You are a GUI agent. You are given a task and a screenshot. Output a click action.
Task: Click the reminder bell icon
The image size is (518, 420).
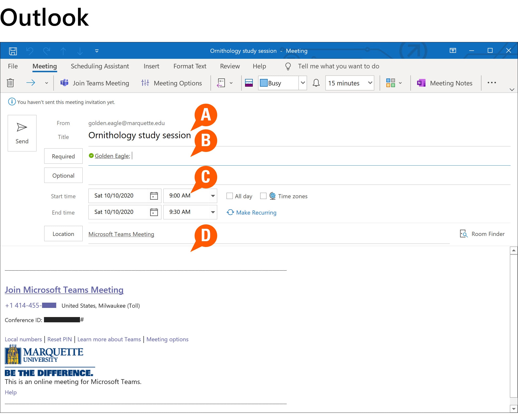316,83
